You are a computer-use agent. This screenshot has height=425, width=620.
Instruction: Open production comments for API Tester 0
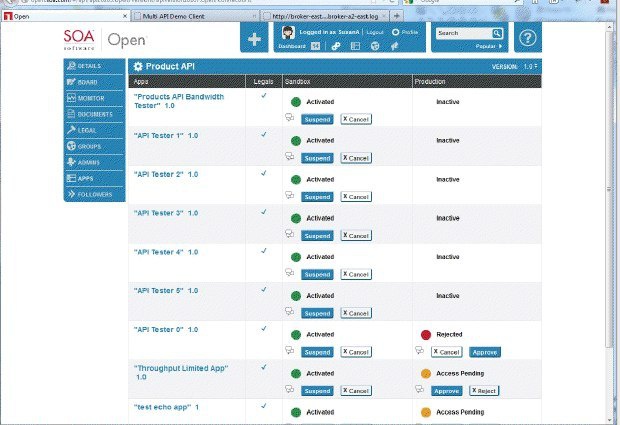pos(419,350)
